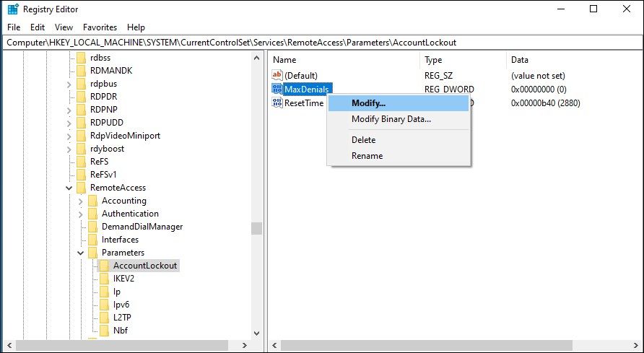Click the DemandDialManager folder icon
Viewport: 644px width, 353px height.
pyautogui.click(x=92, y=227)
